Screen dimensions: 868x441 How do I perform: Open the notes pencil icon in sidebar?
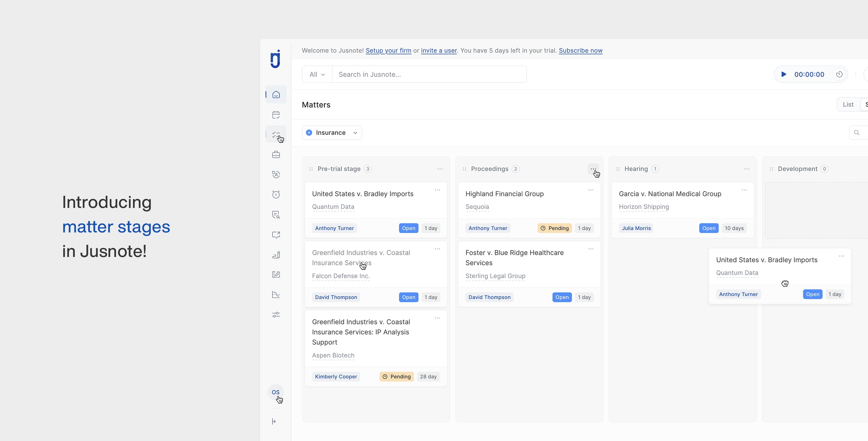[x=276, y=275]
